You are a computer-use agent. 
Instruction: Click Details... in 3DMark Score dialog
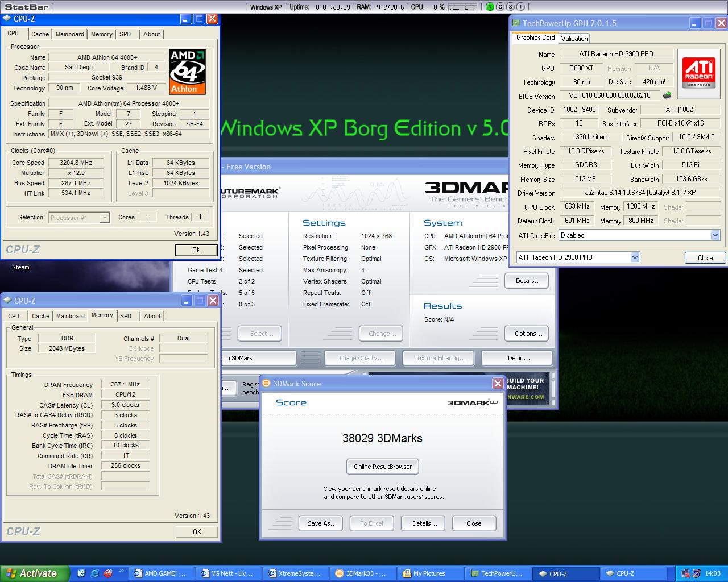(x=423, y=523)
